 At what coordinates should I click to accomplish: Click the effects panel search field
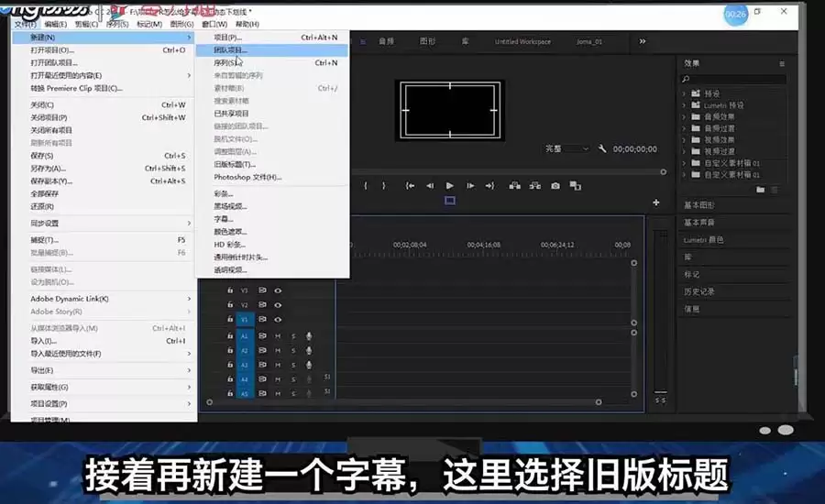733,80
